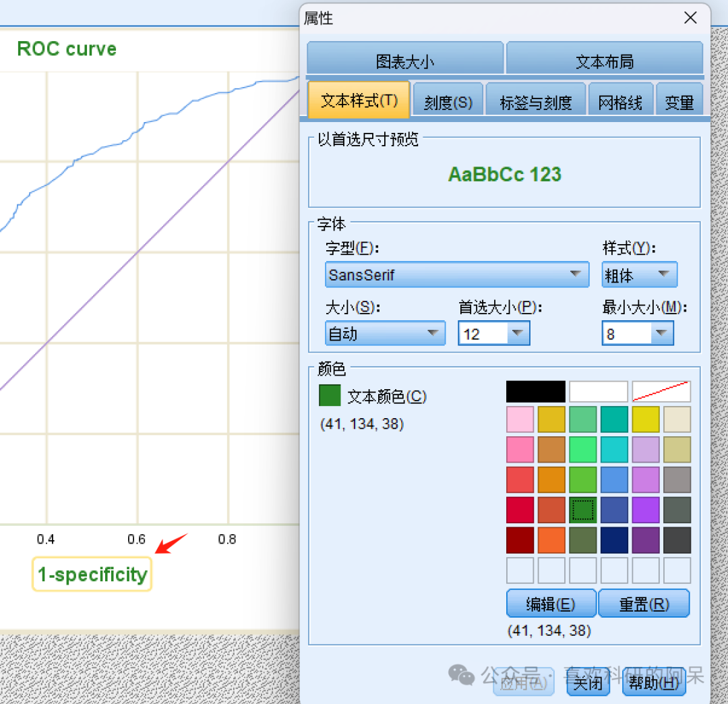Open the 变量 tab
Image resolution: width=728 pixels, height=704 pixels.
(x=679, y=100)
